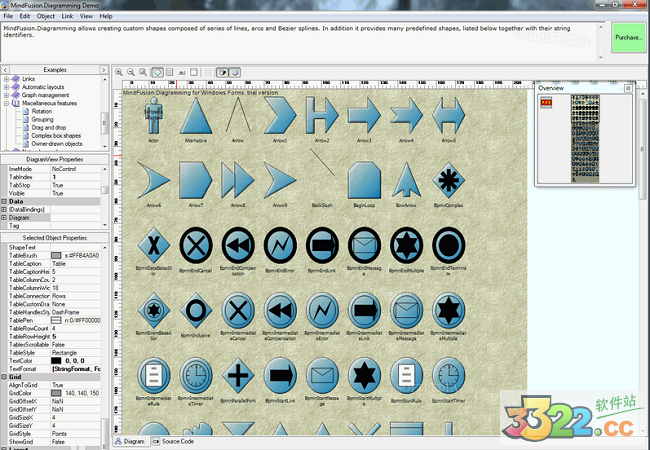
Task: Select the shape node creation tool
Action: (157, 72)
